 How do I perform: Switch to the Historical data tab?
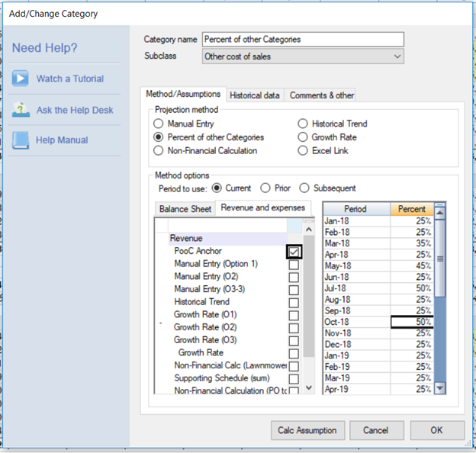point(254,95)
